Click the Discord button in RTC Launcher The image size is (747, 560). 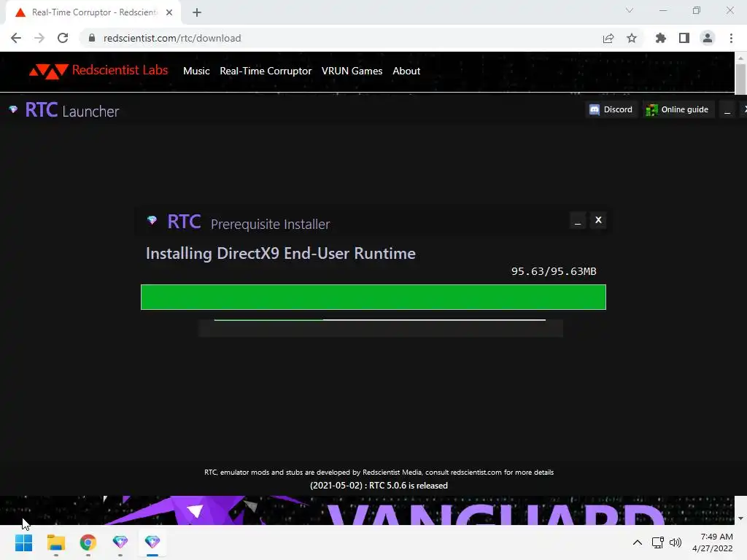[611, 109]
